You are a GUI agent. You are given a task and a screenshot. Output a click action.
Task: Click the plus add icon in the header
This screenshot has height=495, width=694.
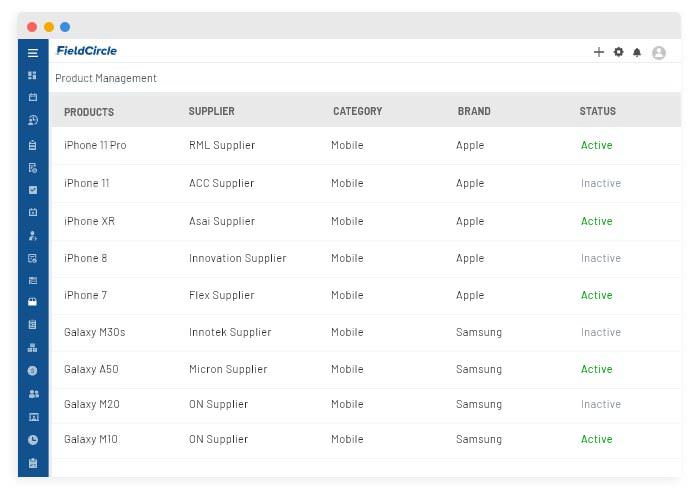click(598, 52)
